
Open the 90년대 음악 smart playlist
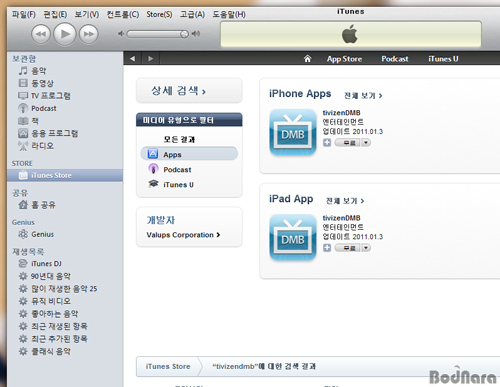pyautogui.click(x=65, y=276)
